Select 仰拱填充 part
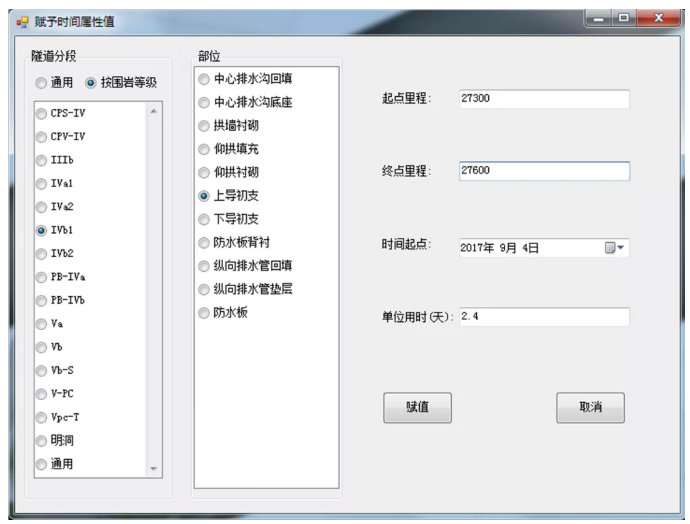 click(204, 149)
